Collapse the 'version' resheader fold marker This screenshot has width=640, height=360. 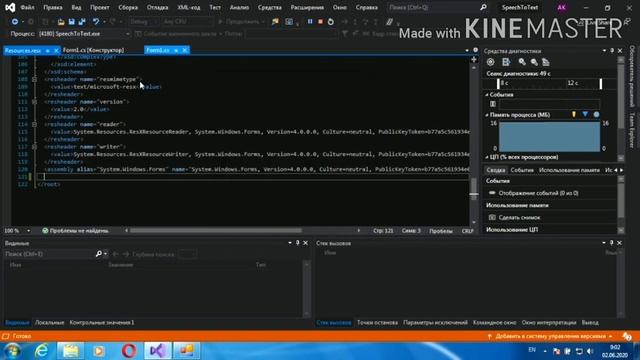tap(35, 102)
